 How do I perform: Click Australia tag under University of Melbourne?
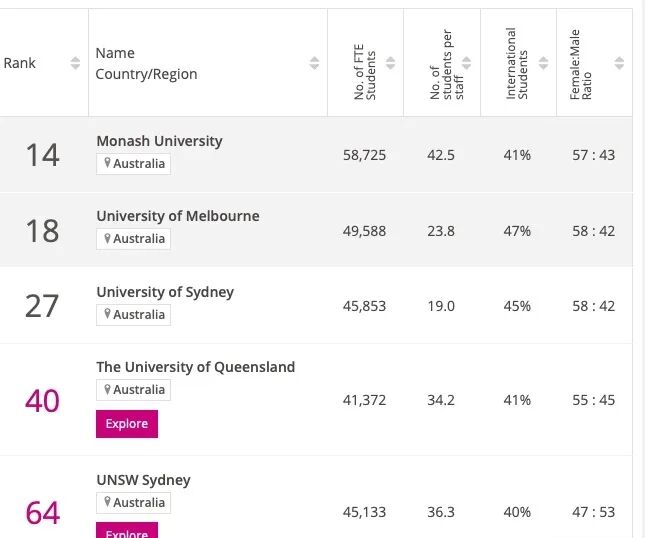[x=133, y=239]
